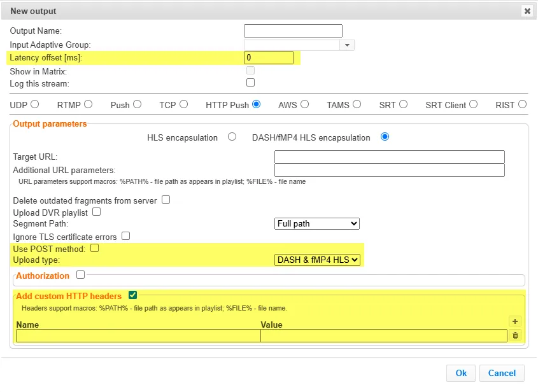Select the TAMS output type
This screenshot has width=538, height=392.
pyautogui.click(x=357, y=104)
